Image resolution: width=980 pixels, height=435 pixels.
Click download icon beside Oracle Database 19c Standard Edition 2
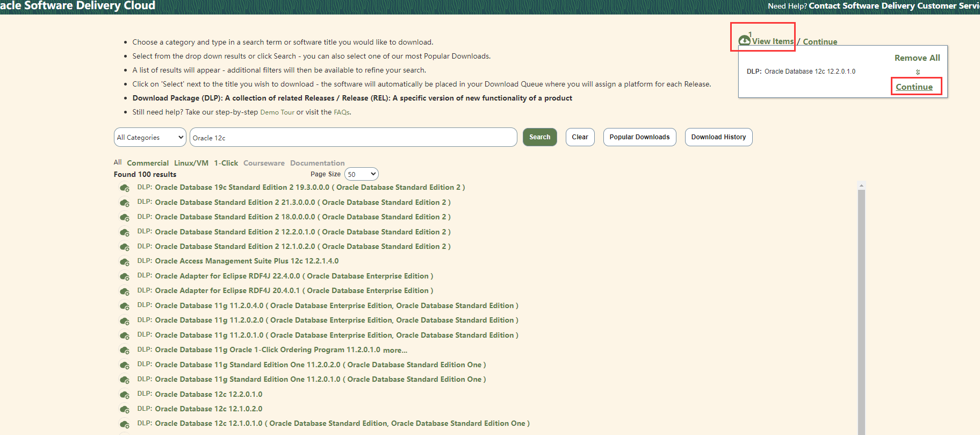(124, 188)
